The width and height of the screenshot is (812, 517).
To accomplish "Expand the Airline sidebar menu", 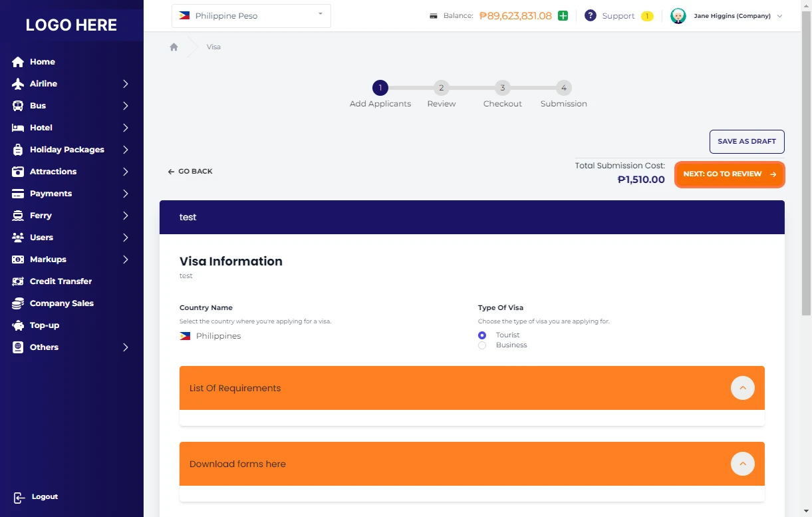I will (70, 84).
